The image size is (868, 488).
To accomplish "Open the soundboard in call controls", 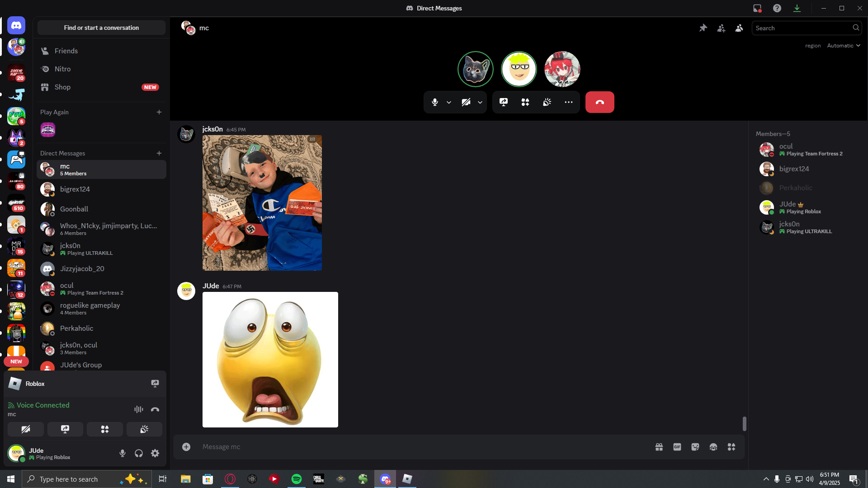I will coord(547,102).
